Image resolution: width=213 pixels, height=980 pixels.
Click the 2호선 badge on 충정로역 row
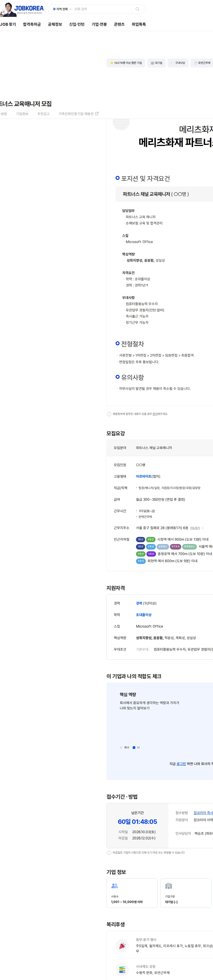[x=140, y=554]
